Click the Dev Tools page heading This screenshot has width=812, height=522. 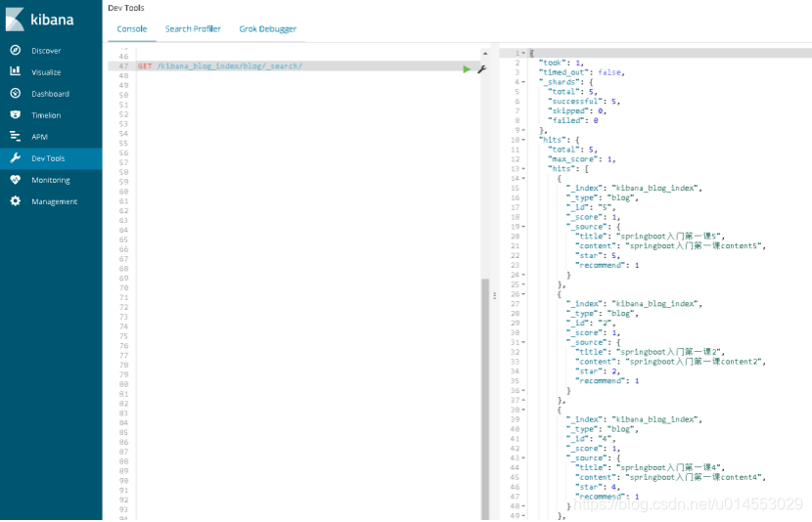[126, 8]
